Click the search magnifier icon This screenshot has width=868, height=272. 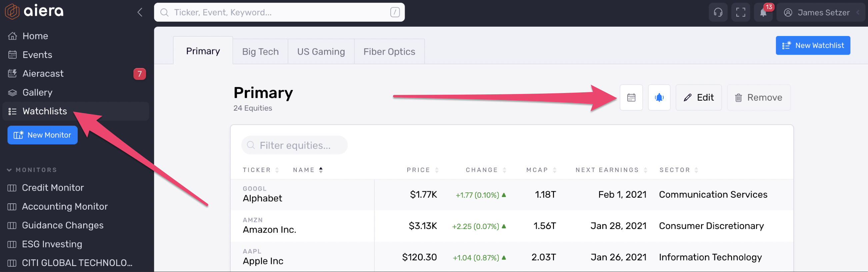tap(164, 12)
